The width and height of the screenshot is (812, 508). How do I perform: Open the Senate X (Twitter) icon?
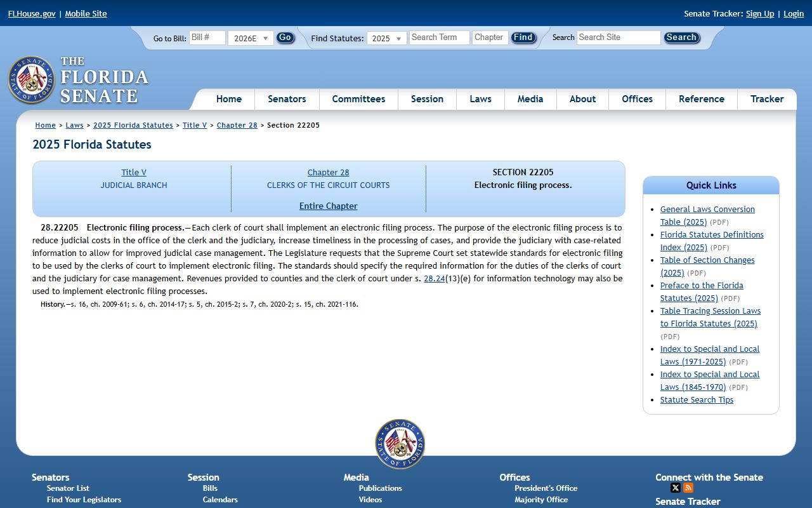pos(676,488)
